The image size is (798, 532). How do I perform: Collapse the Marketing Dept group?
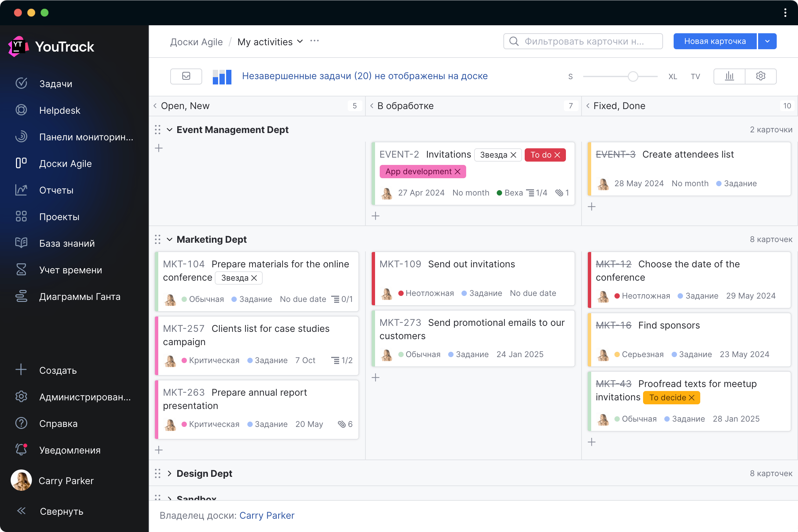170,239
